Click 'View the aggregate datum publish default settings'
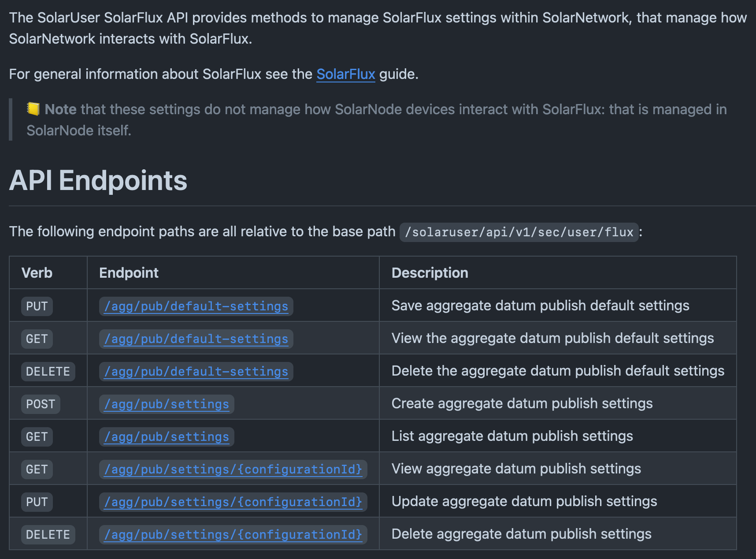The height and width of the screenshot is (559, 756). click(x=553, y=338)
